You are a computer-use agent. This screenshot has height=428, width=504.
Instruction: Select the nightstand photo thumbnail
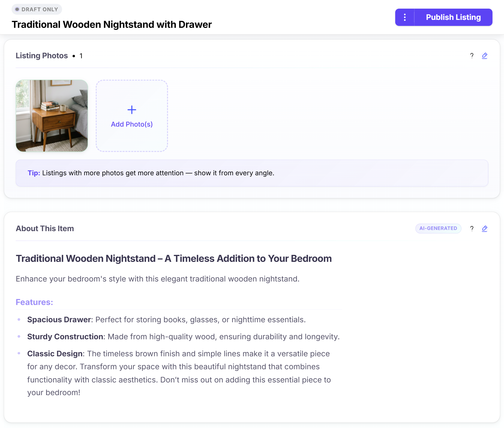pos(52,116)
